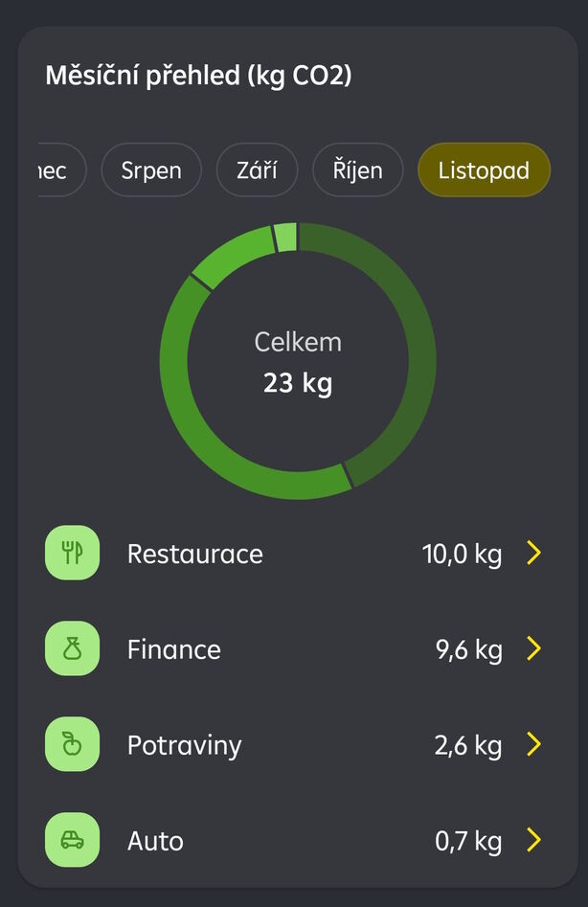Expand Potraviny row chevron

click(x=534, y=744)
